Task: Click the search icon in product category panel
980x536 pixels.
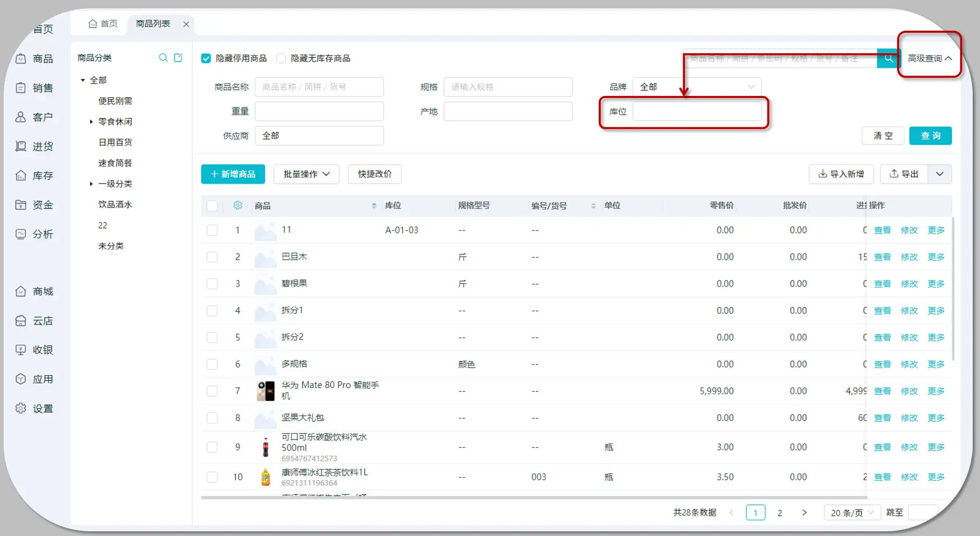Action: point(163,58)
